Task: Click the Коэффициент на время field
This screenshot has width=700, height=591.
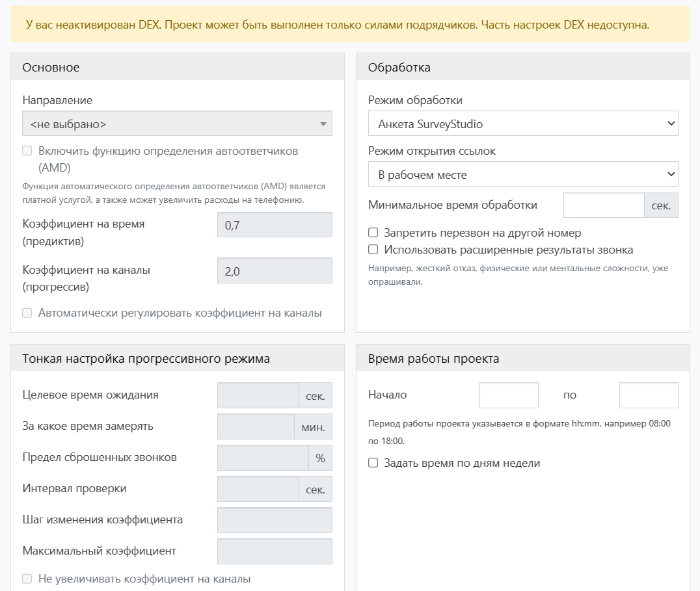Action: pyautogui.click(x=275, y=224)
